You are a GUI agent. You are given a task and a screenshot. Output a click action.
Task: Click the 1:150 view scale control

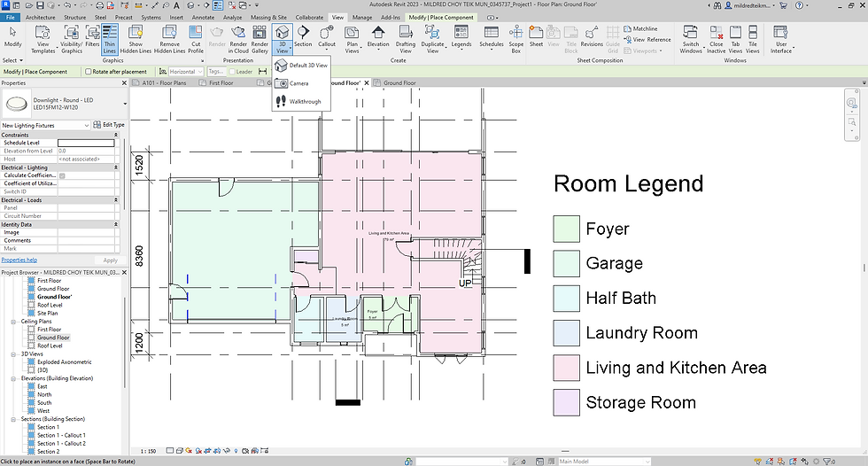tap(148, 451)
